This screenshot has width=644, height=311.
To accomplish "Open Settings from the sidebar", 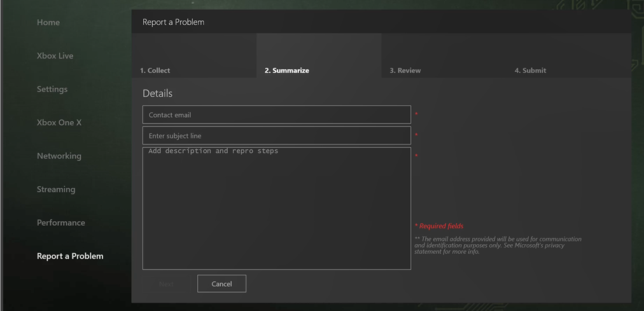I will (x=52, y=89).
